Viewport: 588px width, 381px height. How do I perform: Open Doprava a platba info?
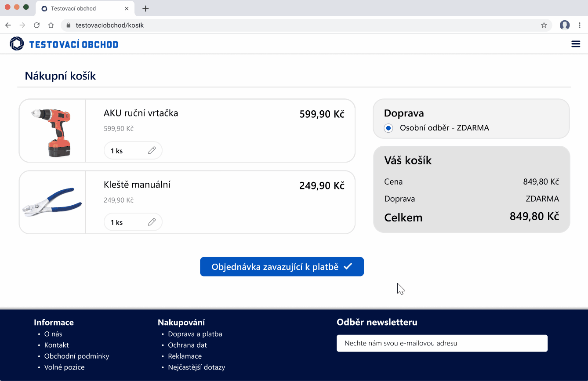tap(195, 334)
